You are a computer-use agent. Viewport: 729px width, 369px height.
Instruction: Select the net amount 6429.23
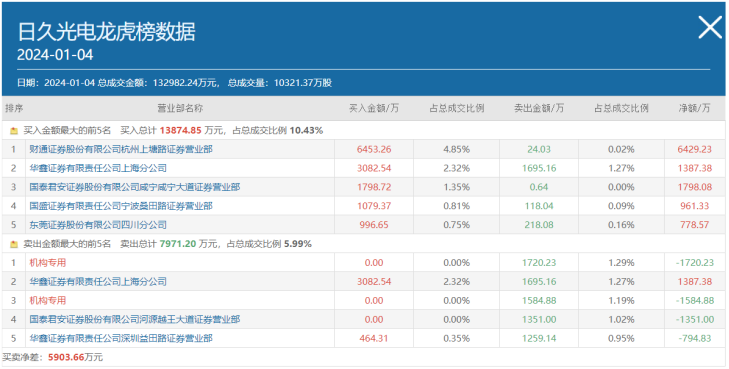pos(695,150)
